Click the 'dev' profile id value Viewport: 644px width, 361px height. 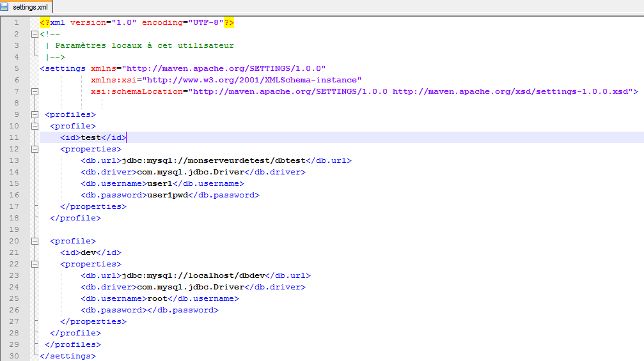[x=88, y=252]
